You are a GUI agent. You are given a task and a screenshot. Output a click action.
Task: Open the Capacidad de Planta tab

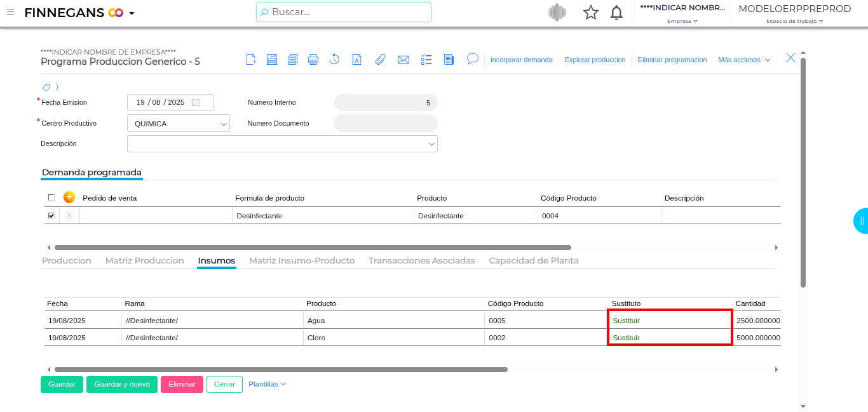coord(533,261)
